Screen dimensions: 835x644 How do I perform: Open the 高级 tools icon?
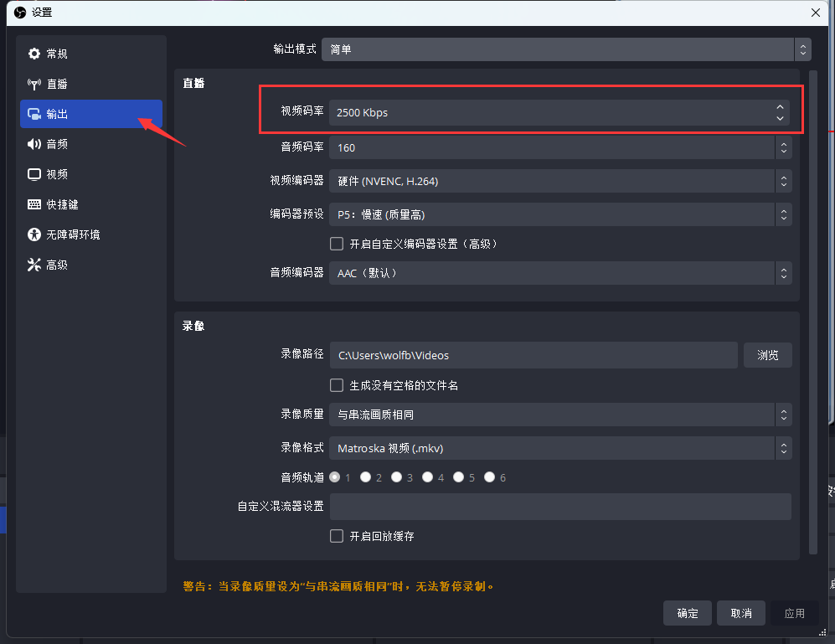(x=34, y=265)
